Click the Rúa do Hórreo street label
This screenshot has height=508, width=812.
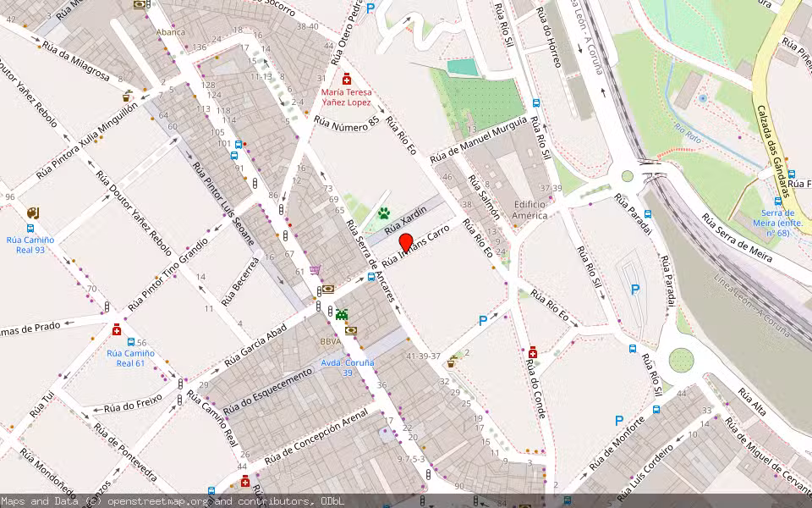(548, 36)
